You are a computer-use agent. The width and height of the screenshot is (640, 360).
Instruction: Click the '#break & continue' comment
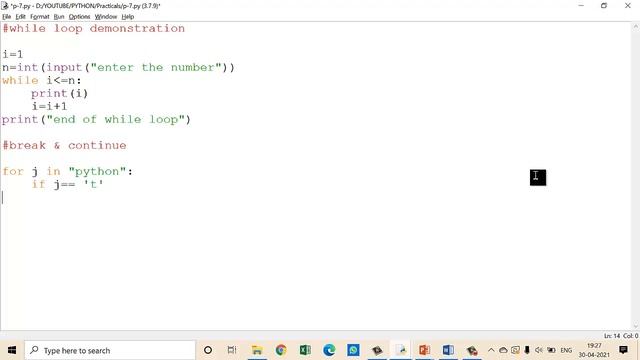coord(64,145)
